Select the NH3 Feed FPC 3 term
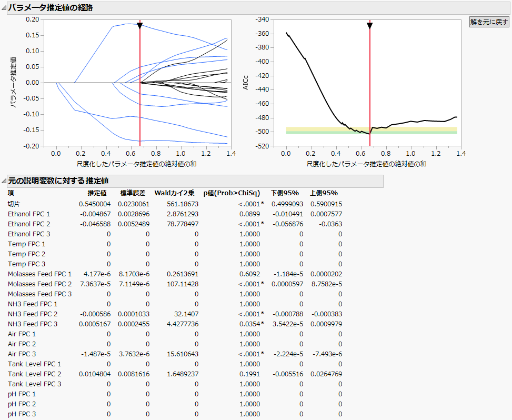The height and width of the screenshot is (420, 512). click(x=33, y=324)
